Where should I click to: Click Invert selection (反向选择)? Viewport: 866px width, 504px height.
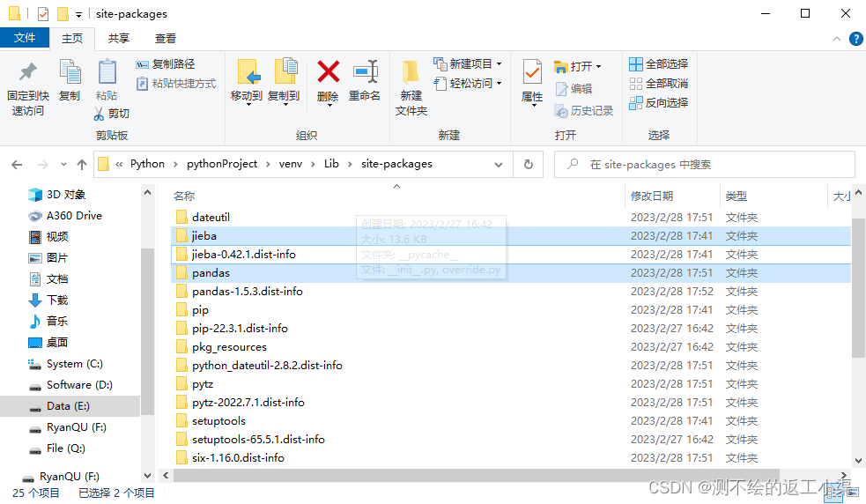658,103
